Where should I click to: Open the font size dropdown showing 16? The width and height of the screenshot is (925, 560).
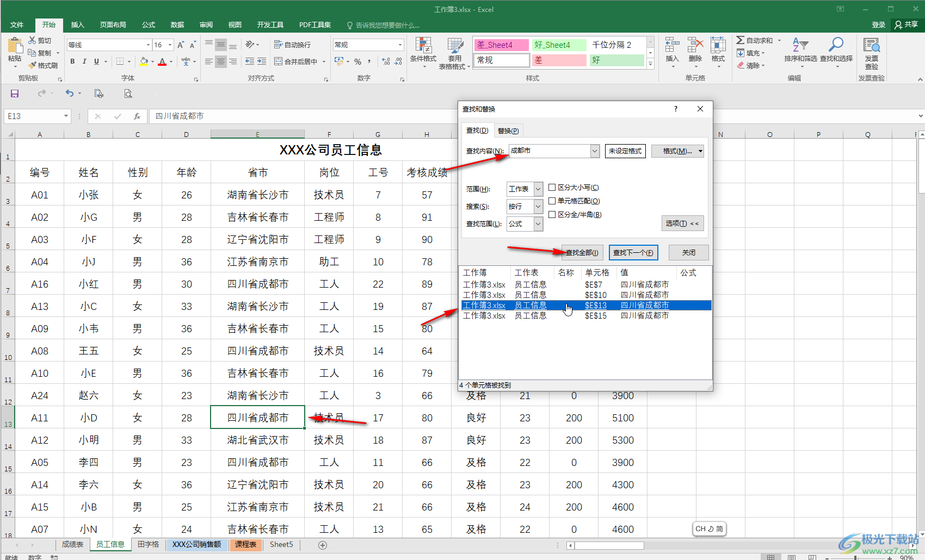pyautogui.click(x=170, y=45)
